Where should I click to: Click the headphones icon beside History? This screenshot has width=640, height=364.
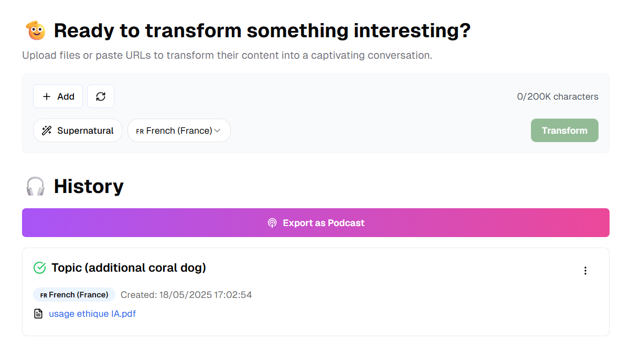(36, 186)
